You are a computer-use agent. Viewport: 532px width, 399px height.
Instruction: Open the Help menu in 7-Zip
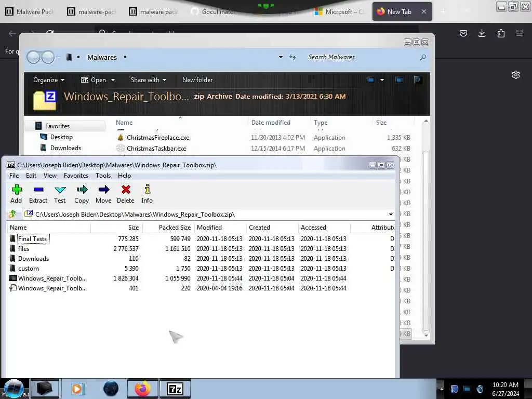(x=124, y=176)
